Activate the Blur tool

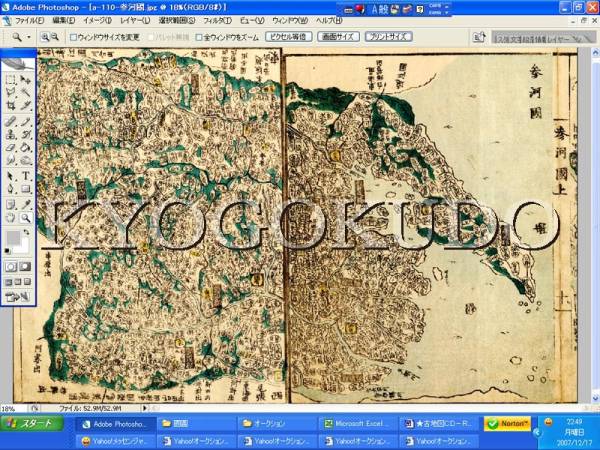click(11, 160)
